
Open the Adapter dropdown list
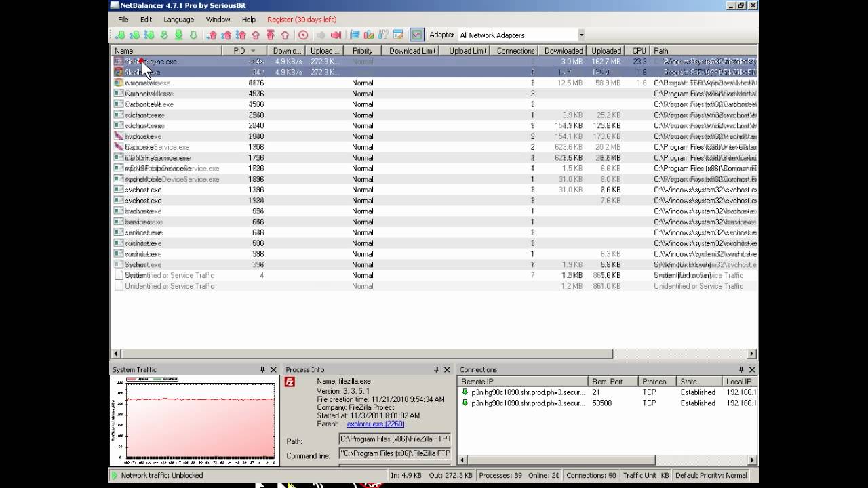point(581,35)
